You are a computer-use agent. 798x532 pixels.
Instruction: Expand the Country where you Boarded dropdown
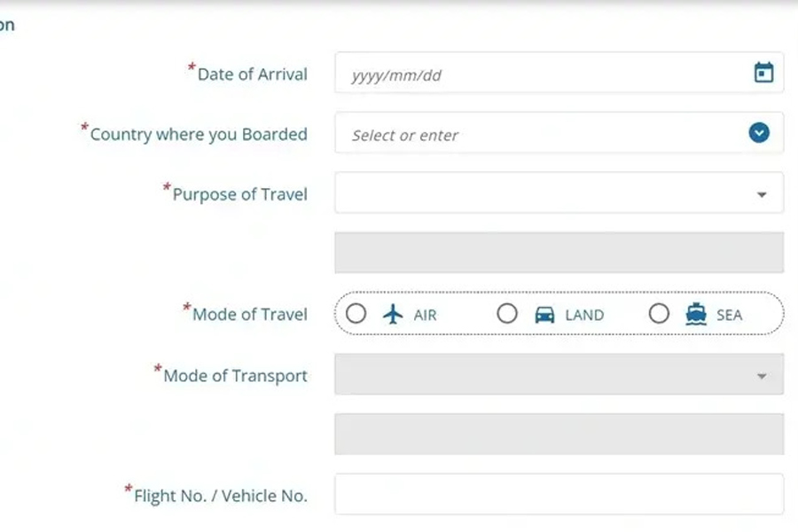[758, 133]
